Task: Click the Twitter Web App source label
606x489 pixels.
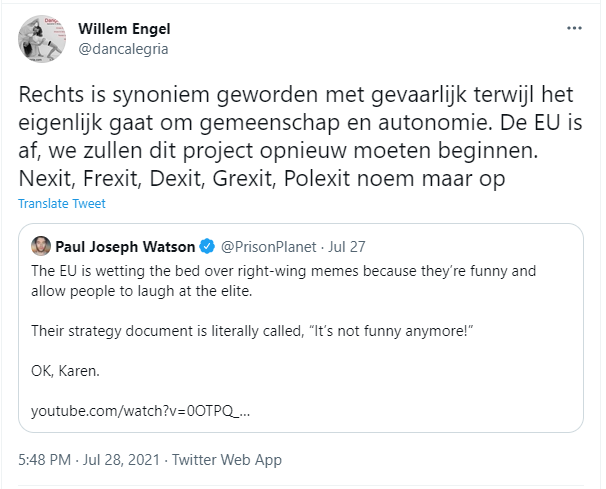Action: pyautogui.click(x=227, y=460)
